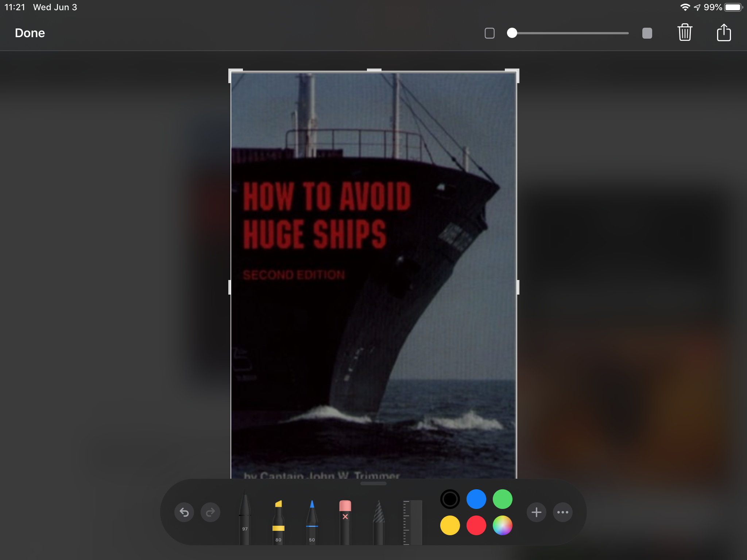Pick the yellow color swatch

(x=450, y=525)
